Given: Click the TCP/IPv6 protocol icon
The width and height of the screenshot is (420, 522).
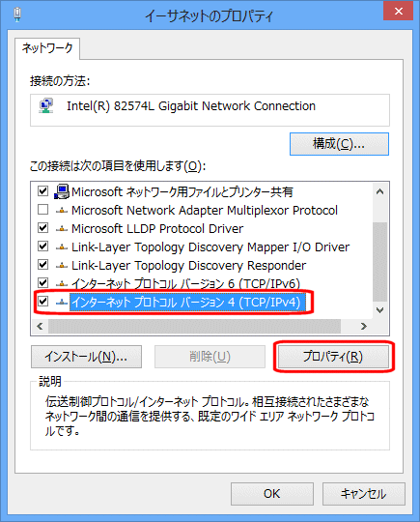Looking at the screenshot, I should click(x=62, y=283).
